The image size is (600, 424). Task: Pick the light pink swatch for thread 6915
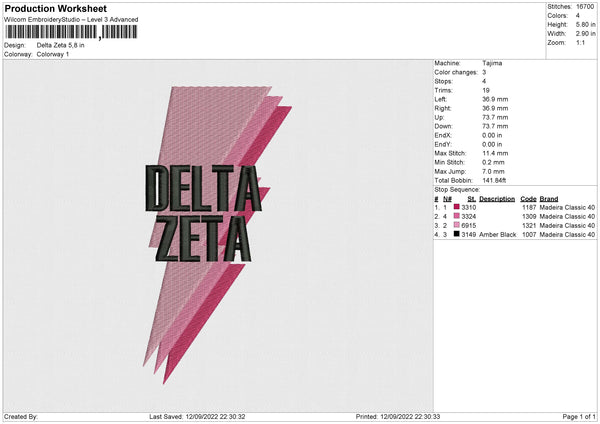pyautogui.click(x=456, y=225)
